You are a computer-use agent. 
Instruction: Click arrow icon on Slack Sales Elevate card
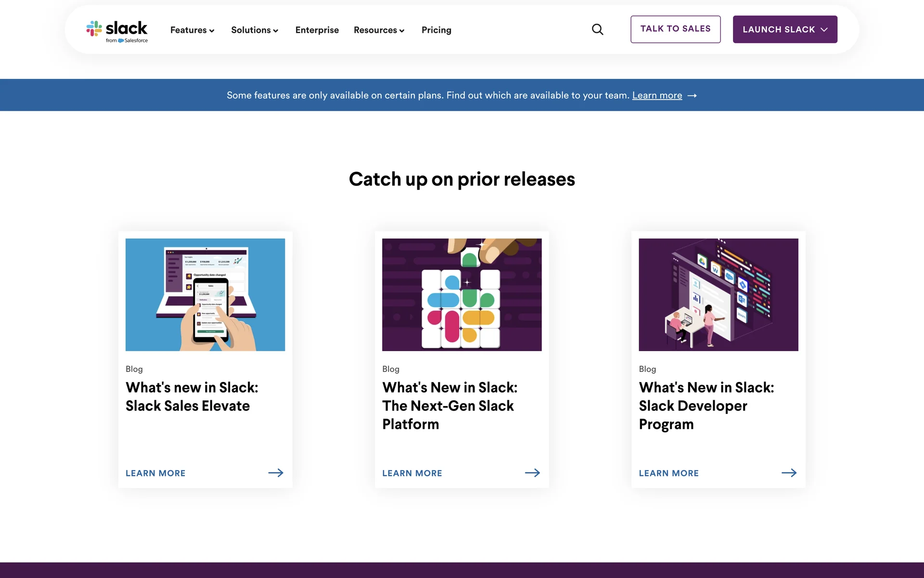[x=276, y=473]
